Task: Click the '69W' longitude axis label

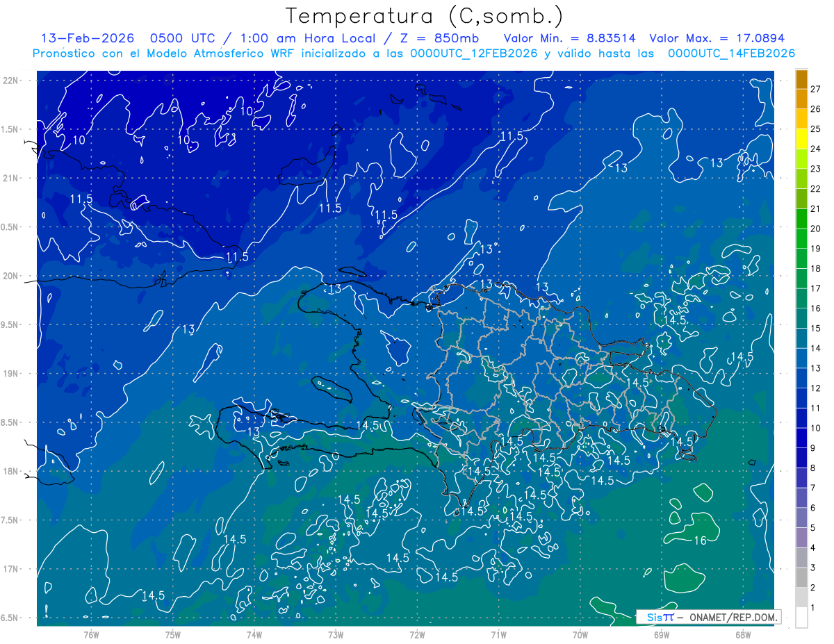Action: click(x=662, y=634)
